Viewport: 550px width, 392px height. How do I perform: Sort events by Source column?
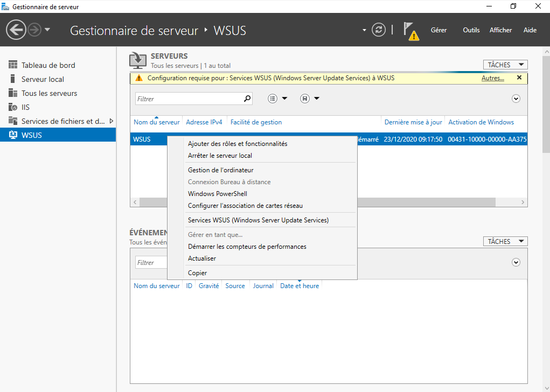(x=235, y=286)
